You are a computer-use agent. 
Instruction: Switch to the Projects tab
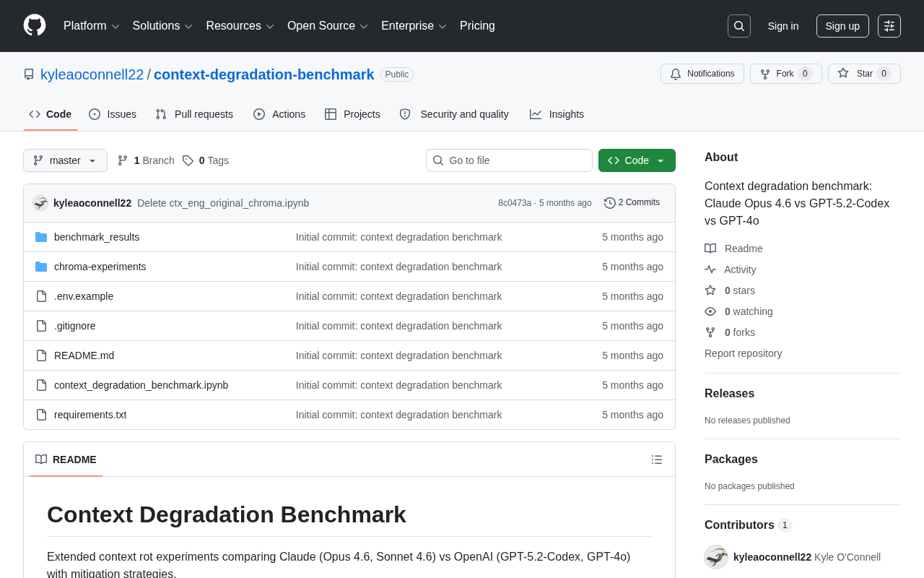(x=352, y=114)
